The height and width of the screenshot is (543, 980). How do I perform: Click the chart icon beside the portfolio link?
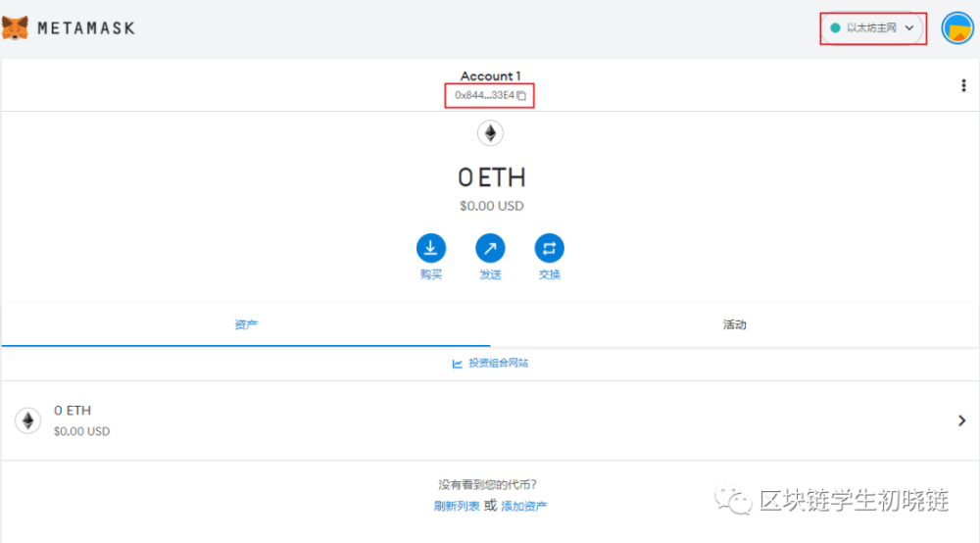[458, 364]
